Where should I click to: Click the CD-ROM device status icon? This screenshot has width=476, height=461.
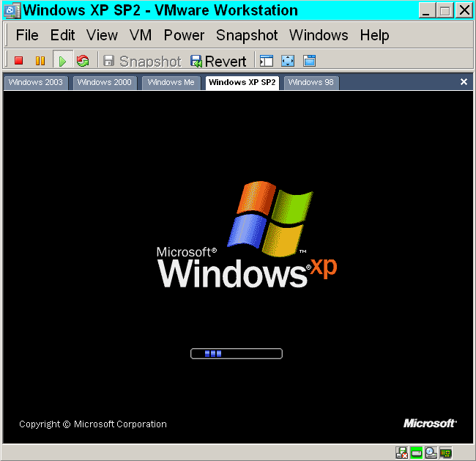(431, 453)
